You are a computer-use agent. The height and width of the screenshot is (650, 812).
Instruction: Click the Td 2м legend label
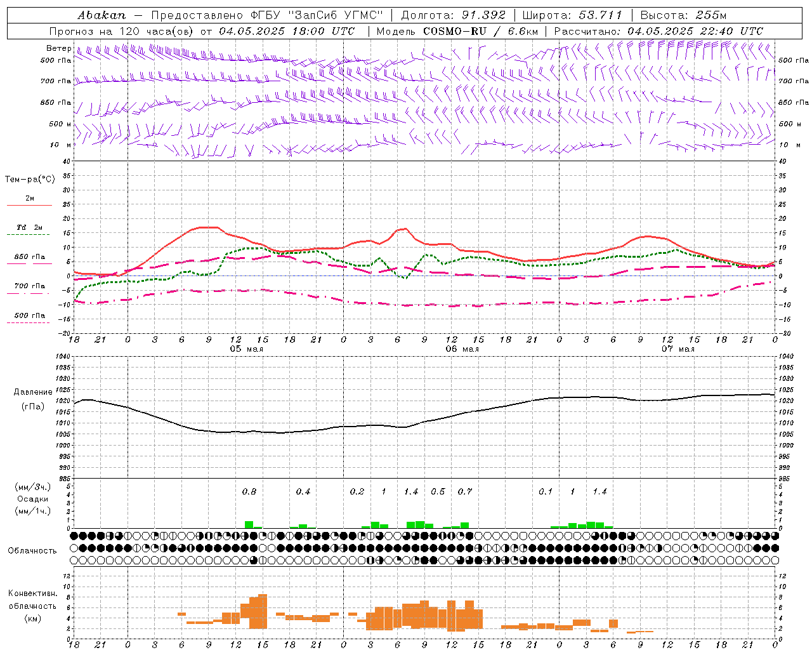[30, 227]
